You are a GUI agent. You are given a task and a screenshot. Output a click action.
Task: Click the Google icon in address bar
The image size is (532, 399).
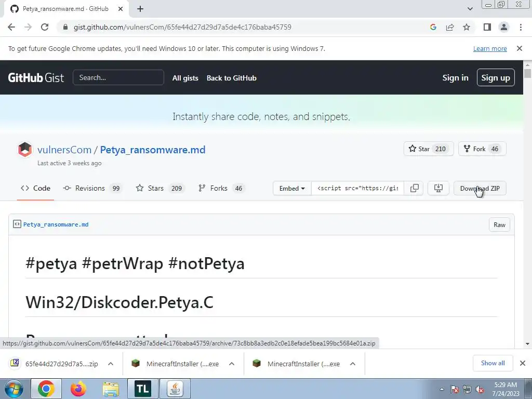click(433, 27)
